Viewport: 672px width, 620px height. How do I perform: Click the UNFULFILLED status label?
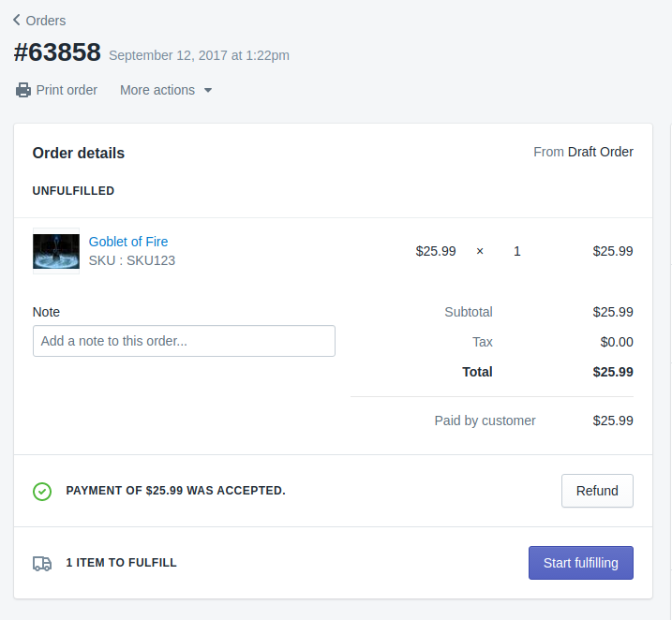tap(73, 191)
